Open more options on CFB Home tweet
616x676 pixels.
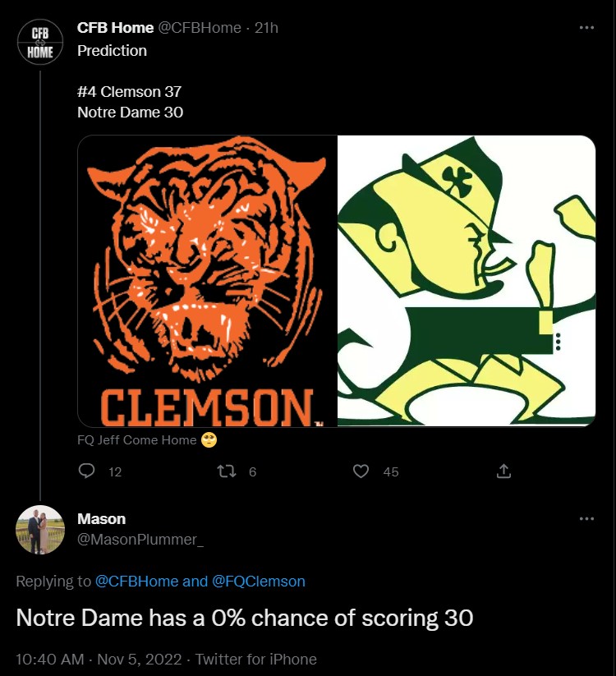586,27
